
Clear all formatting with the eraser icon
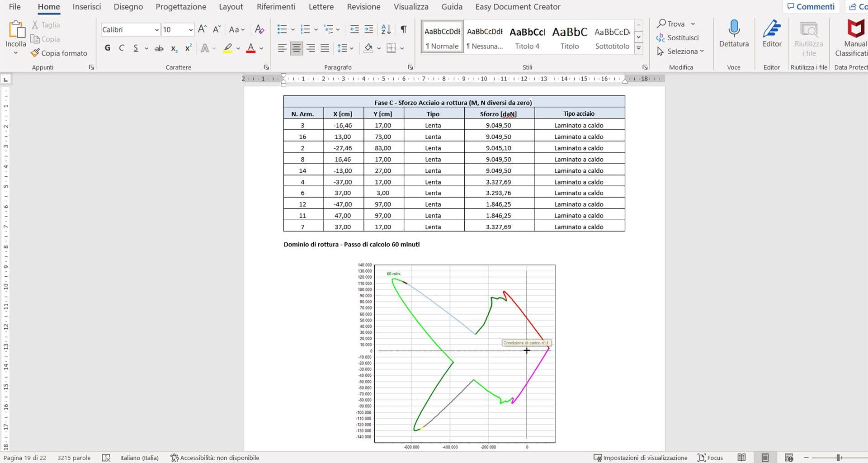[259, 29]
